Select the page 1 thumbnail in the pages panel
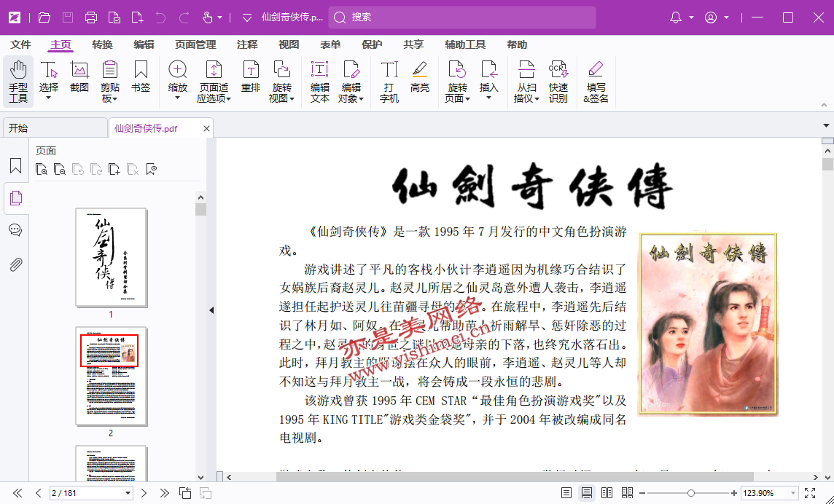The image size is (834, 504). click(111, 257)
